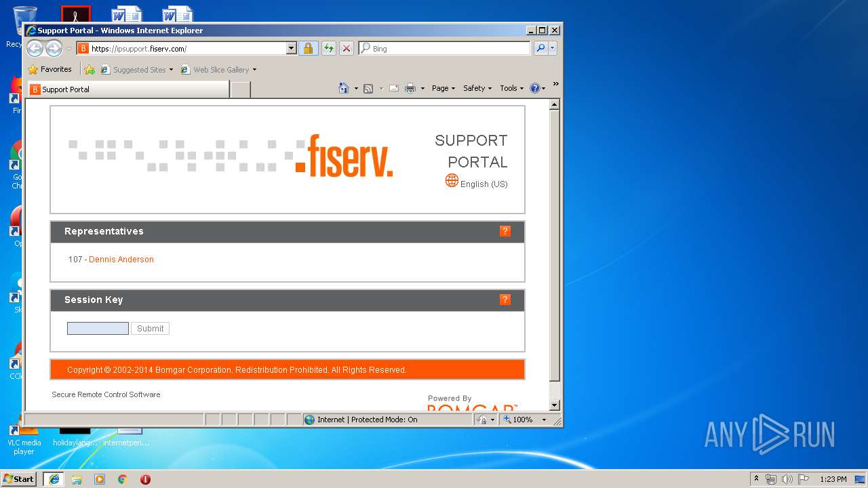Click the Home page icon
This screenshot has height=488, width=868.
(x=344, y=88)
